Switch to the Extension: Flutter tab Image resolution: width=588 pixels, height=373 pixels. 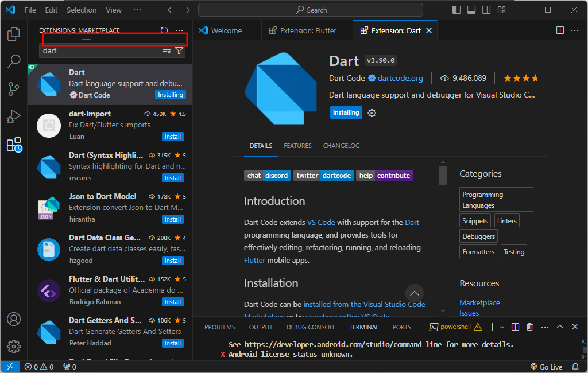point(308,31)
